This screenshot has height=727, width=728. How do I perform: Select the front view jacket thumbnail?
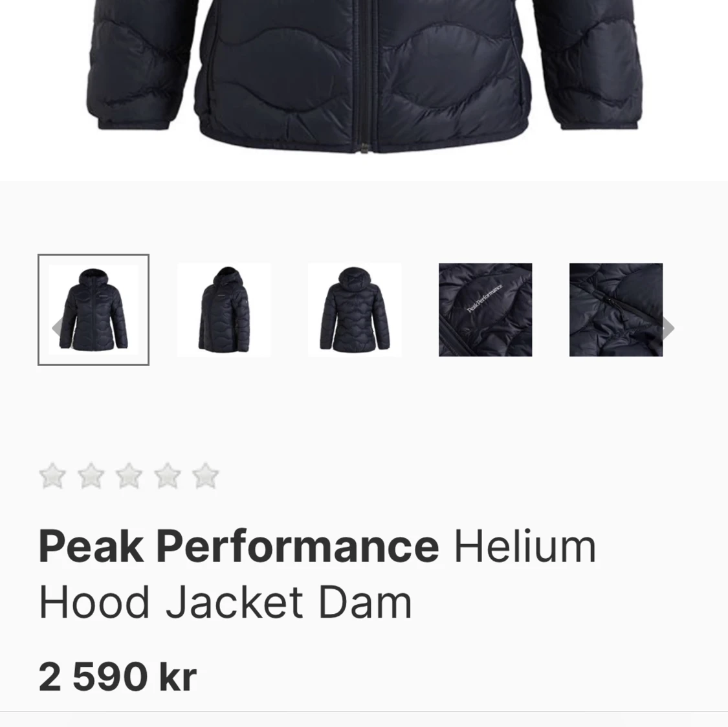(x=93, y=310)
